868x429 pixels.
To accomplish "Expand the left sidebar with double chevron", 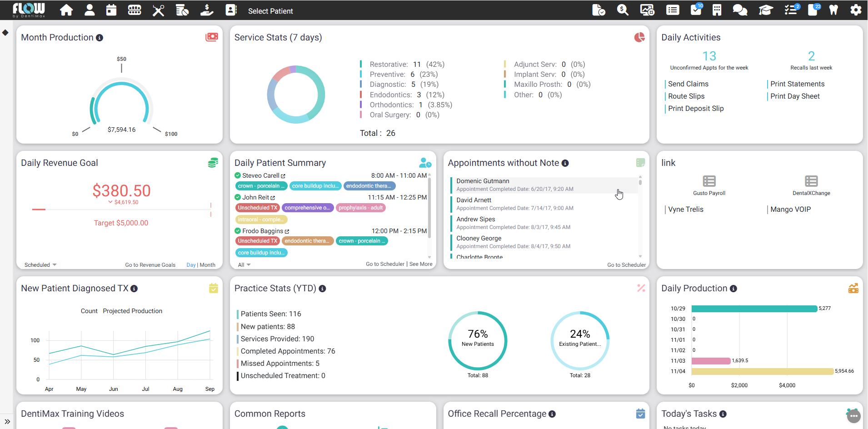I will click(7, 421).
